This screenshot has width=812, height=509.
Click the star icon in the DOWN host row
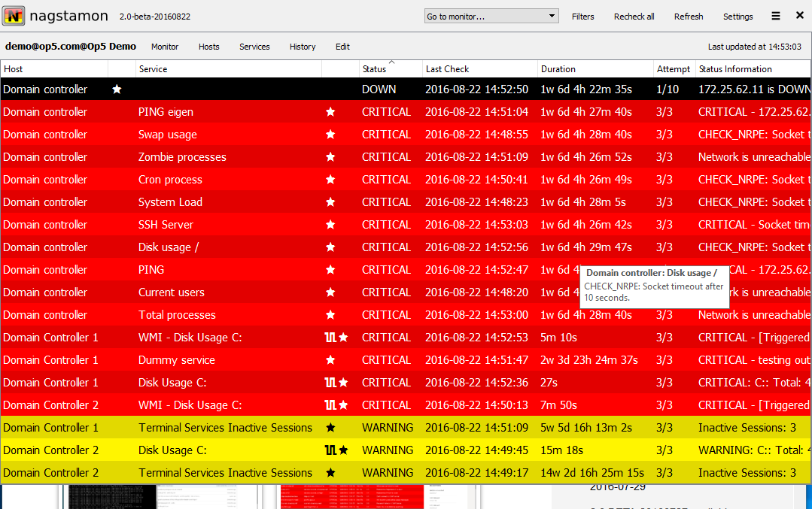coord(117,89)
